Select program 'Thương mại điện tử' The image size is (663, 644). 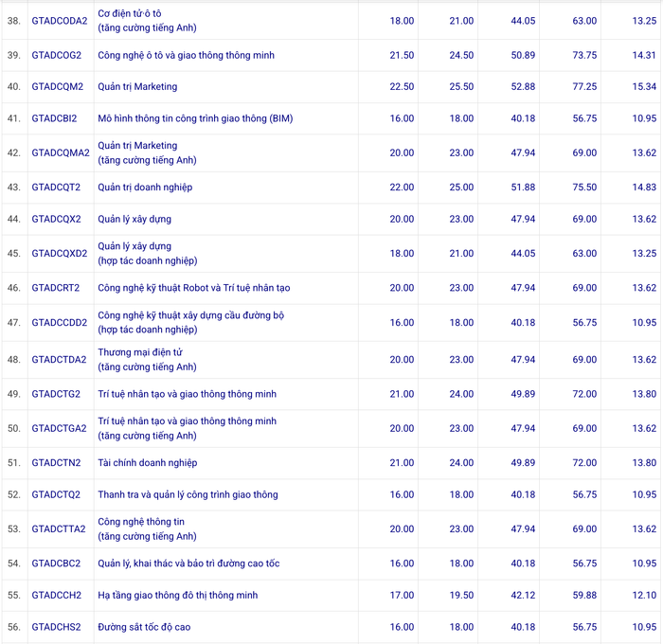(x=140, y=352)
